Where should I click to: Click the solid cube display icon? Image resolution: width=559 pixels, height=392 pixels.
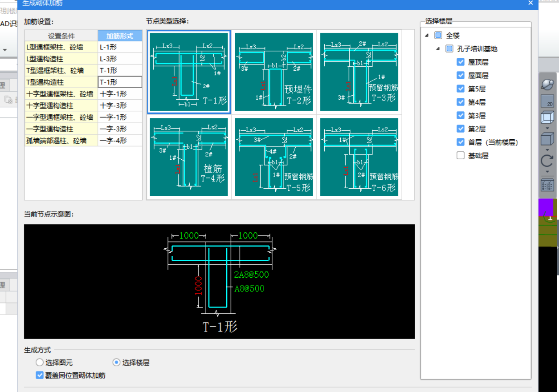pos(547,140)
